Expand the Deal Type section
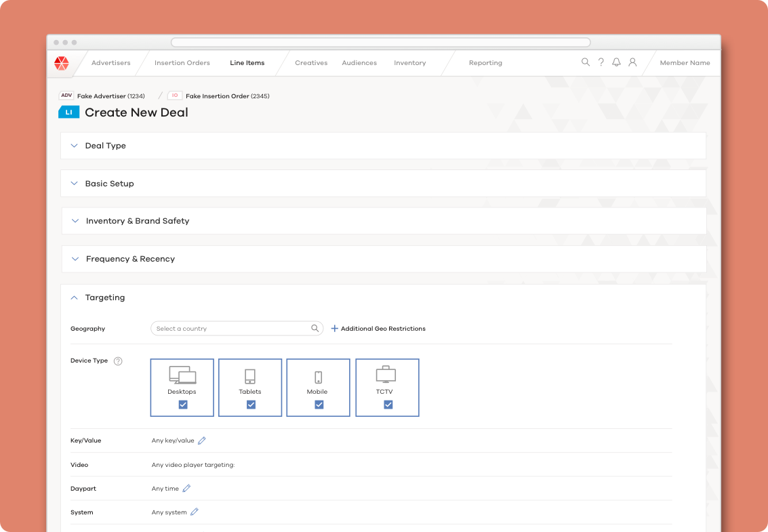The height and width of the screenshot is (532, 768). tap(106, 146)
